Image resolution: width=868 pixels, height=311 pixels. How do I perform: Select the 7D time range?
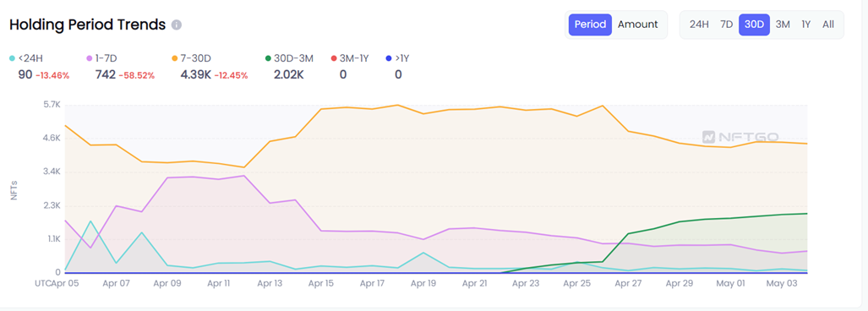(x=726, y=25)
